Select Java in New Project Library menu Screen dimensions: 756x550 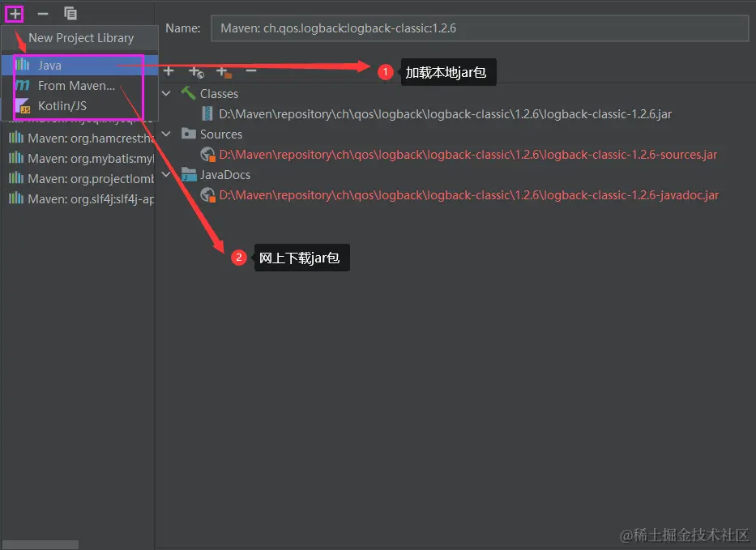[80, 65]
